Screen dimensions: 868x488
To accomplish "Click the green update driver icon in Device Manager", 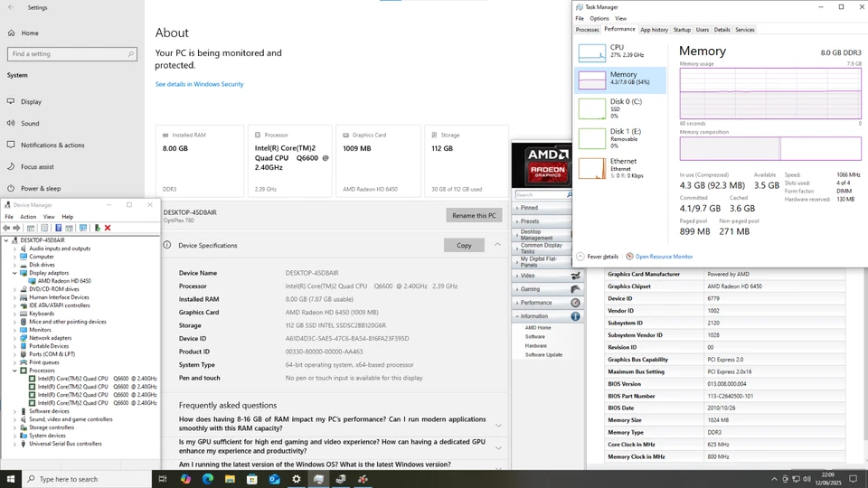I will (97, 228).
